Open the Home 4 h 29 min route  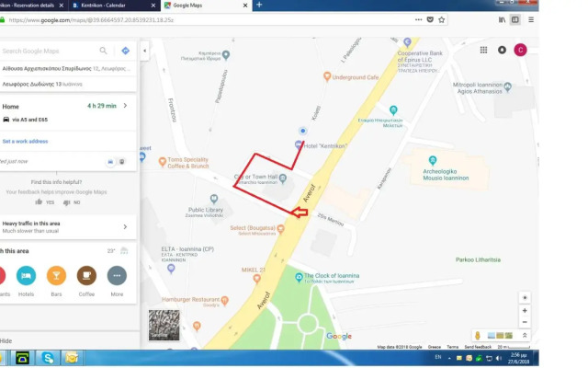(68, 112)
